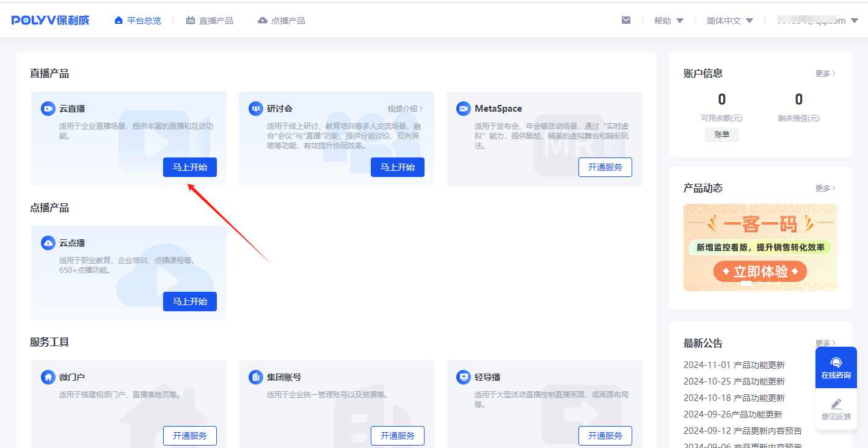
Task: Click 马上开始 under 云直播
Action: [189, 167]
